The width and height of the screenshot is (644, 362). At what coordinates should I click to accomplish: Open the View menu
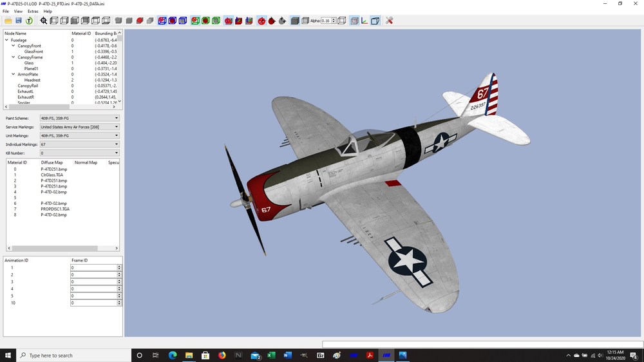[18, 12]
